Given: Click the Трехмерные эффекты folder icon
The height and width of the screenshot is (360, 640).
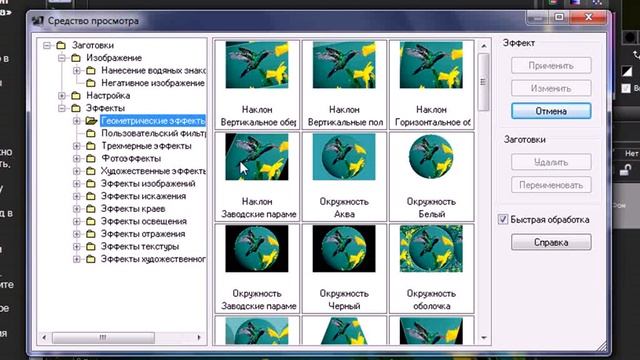Looking at the screenshot, I should (x=91, y=146).
